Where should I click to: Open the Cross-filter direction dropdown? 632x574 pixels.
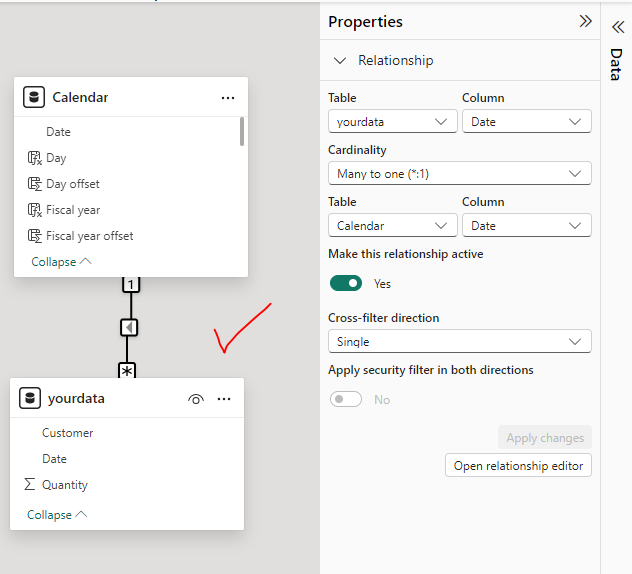(460, 341)
